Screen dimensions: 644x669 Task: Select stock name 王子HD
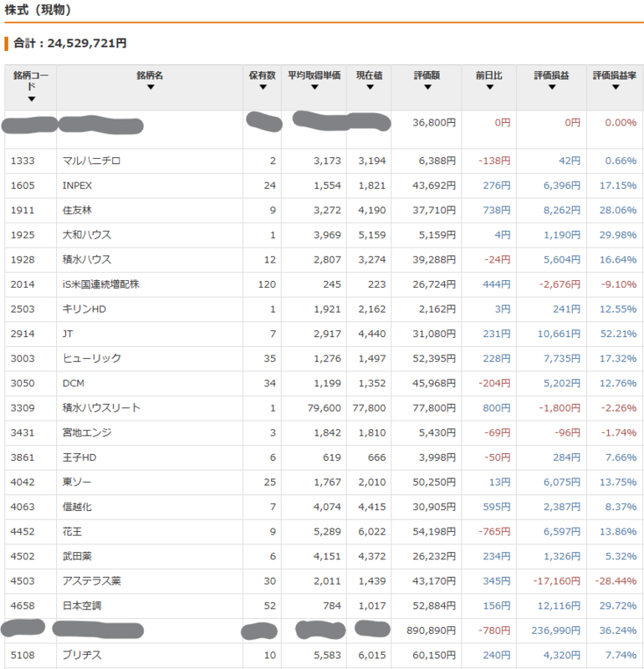(x=79, y=457)
